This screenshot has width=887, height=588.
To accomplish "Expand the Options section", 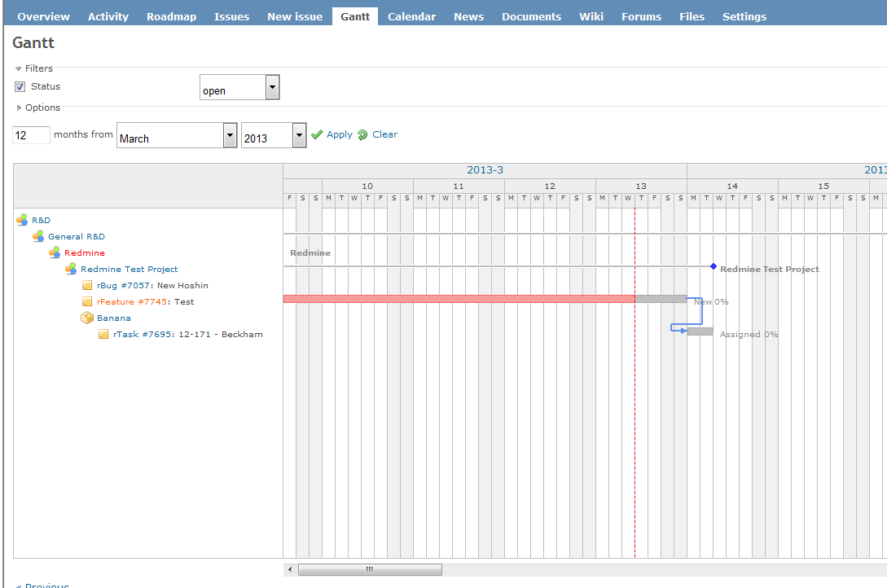I will click(38, 108).
